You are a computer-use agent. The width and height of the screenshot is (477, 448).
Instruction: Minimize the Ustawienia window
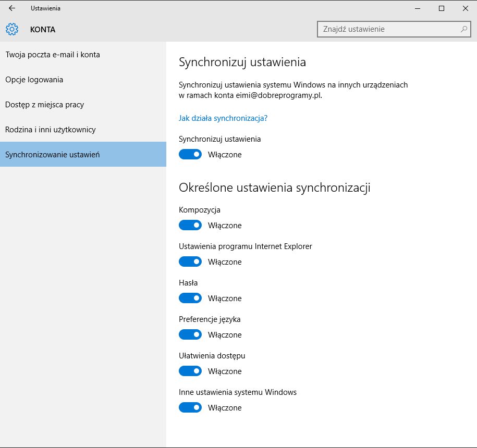pyautogui.click(x=418, y=8)
